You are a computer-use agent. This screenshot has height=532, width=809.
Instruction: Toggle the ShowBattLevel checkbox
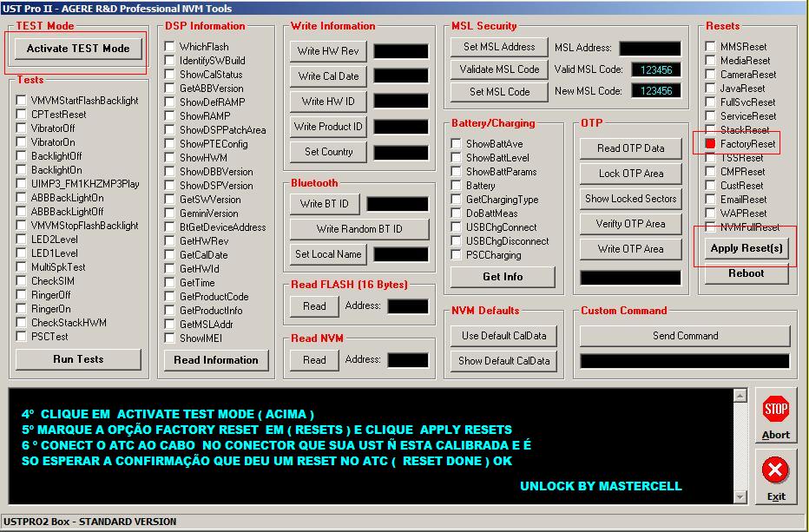pyautogui.click(x=456, y=158)
